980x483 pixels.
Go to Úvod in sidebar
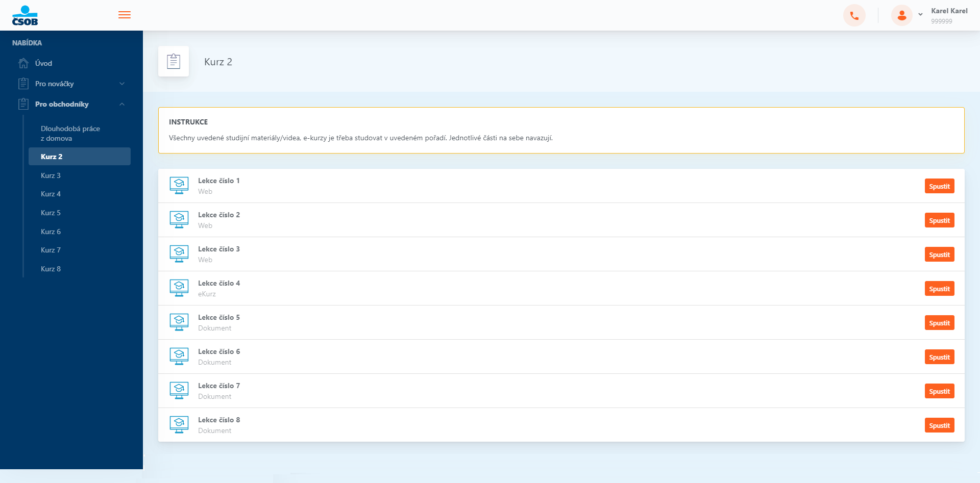[43, 63]
